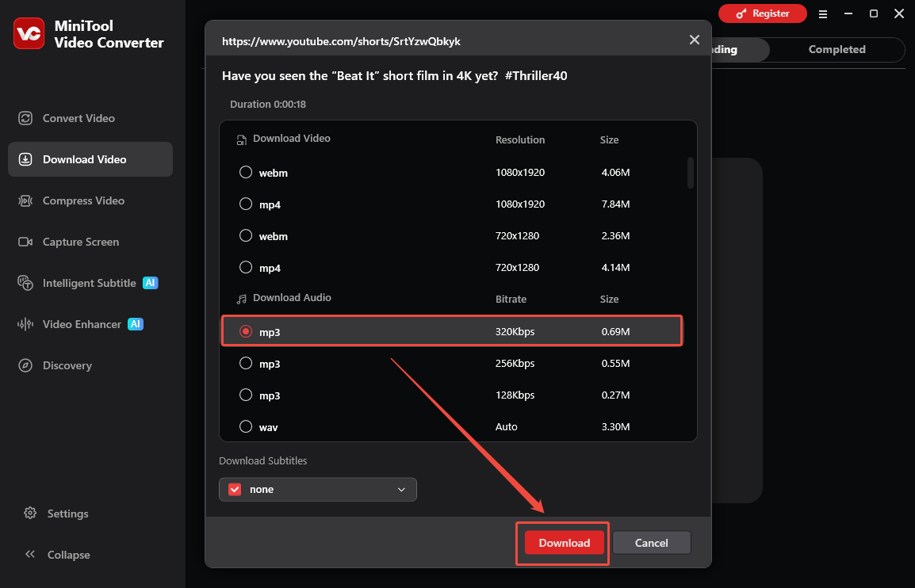
Task: Close the download dialog with the X
Action: click(x=695, y=40)
